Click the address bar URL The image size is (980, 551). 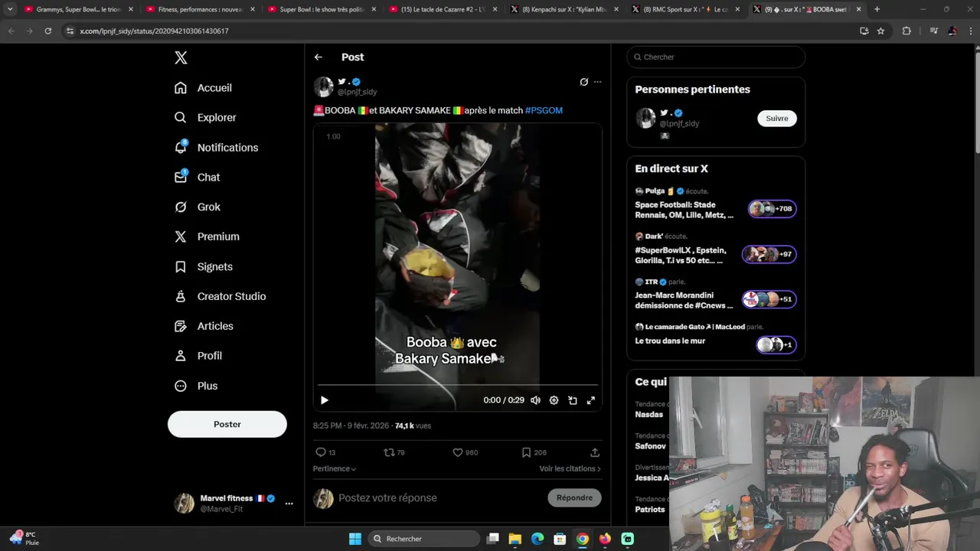click(x=154, y=31)
